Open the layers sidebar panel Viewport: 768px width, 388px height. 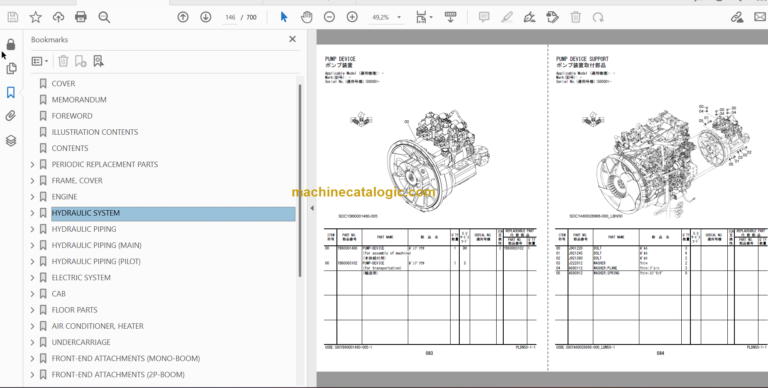coord(11,141)
